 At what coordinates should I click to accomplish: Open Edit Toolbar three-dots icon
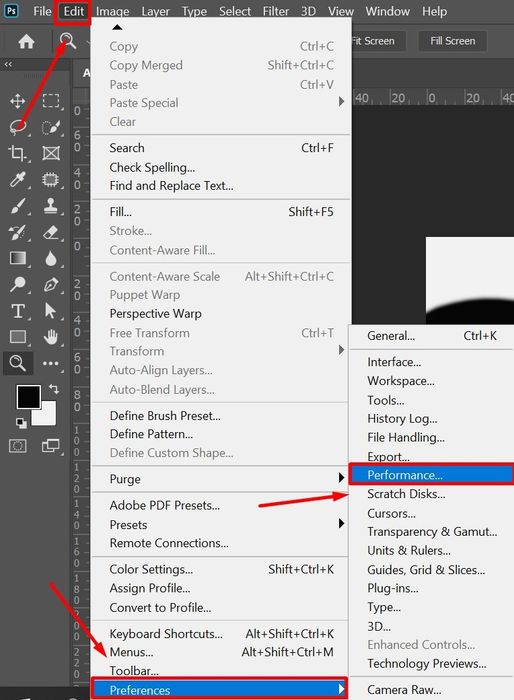pos(50,363)
